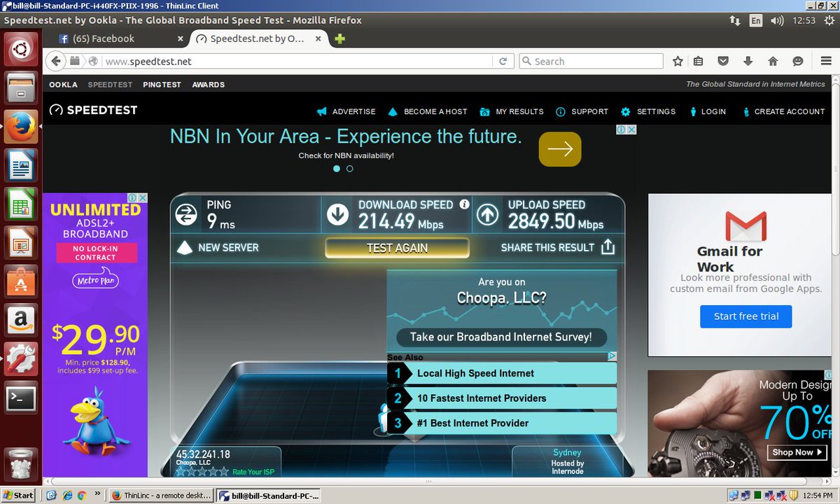Viewport: 840px width, 504px height.
Task: Open SETTINGS in the Speedtest menu
Action: click(648, 111)
